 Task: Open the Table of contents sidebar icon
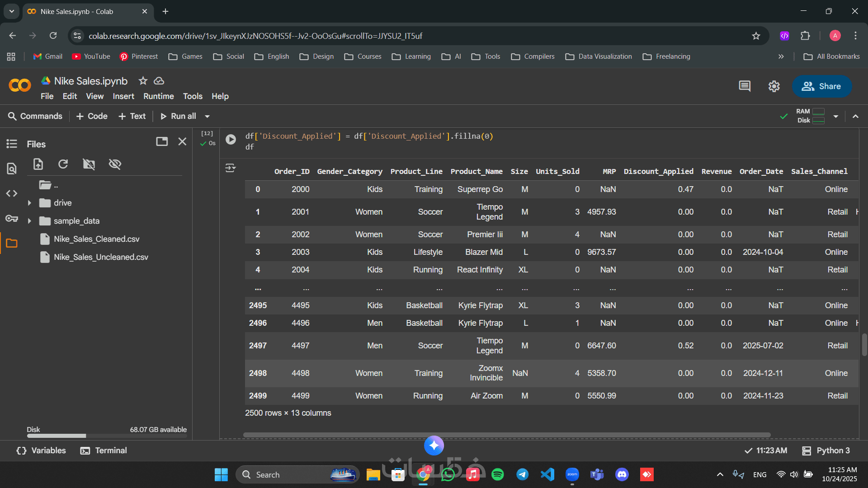pyautogui.click(x=12, y=144)
